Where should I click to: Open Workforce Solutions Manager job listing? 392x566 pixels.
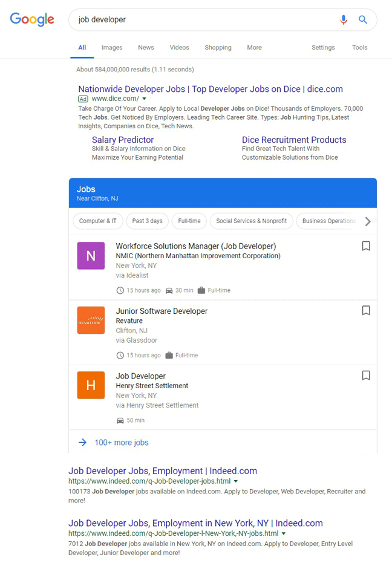pos(196,246)
